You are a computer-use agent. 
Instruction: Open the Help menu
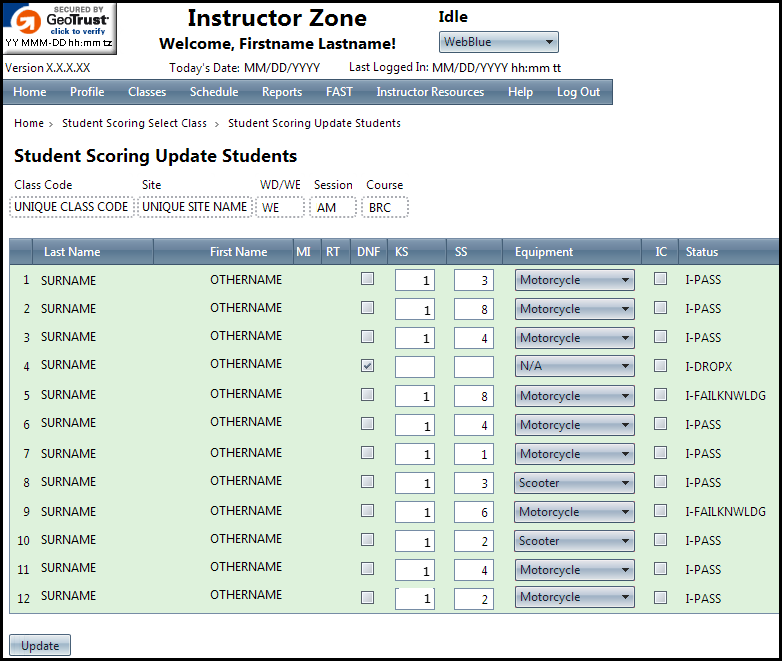point(521,92)
